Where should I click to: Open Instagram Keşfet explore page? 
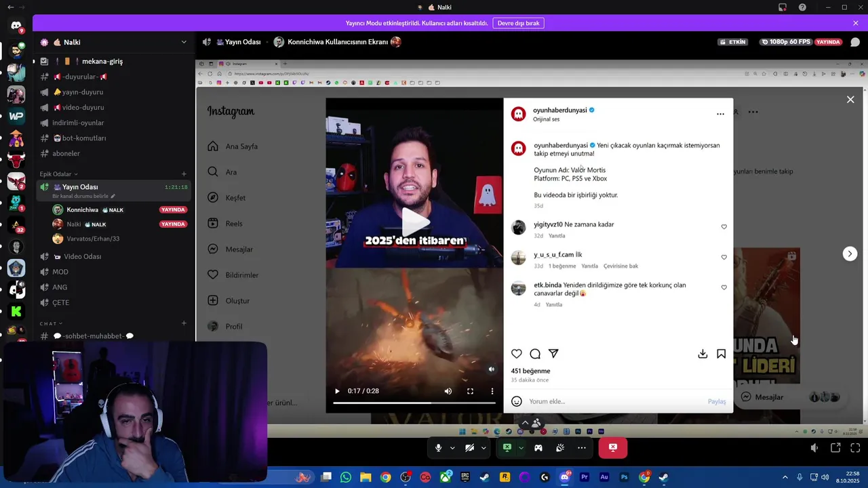(228, 198)
